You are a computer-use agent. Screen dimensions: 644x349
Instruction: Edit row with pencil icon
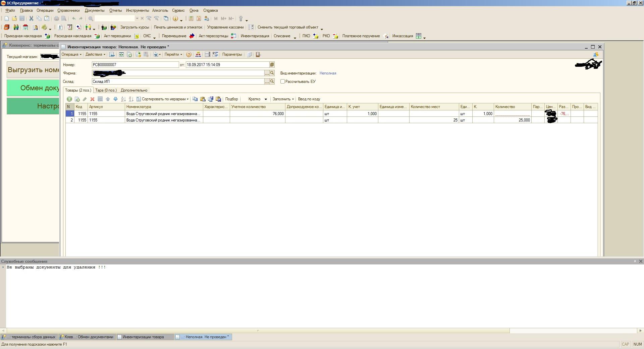[85, 99]
